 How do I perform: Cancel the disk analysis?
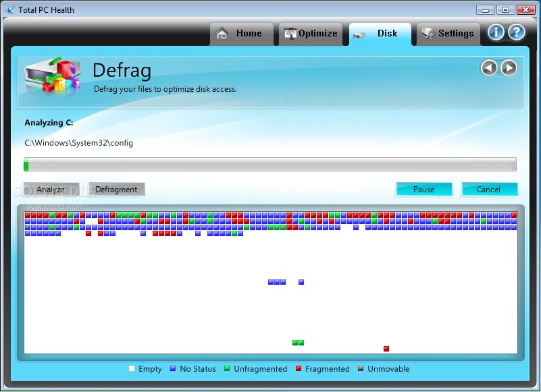coord(489,190)
